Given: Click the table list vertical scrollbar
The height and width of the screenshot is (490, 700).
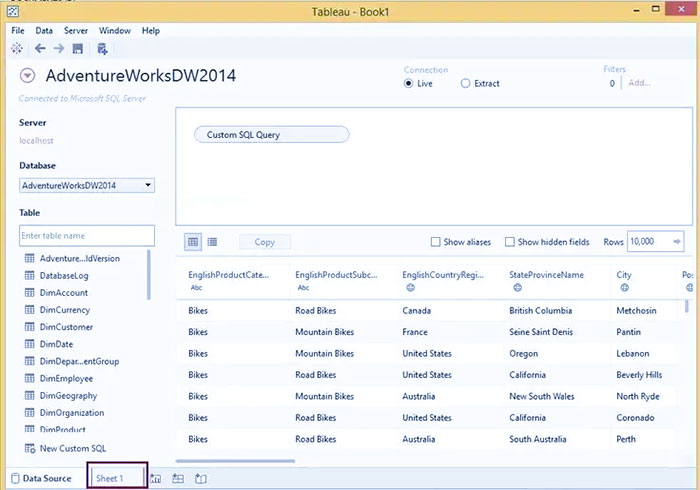Looking at the screenshot, I should 149,274.
